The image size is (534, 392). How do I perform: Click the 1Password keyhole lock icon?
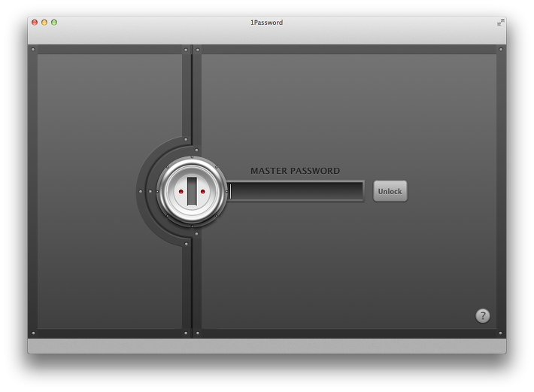192,191
